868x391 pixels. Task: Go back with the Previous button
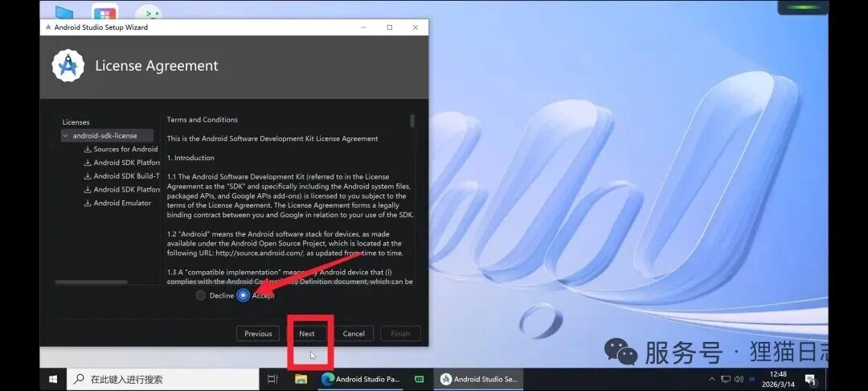[x=258, y=333]
